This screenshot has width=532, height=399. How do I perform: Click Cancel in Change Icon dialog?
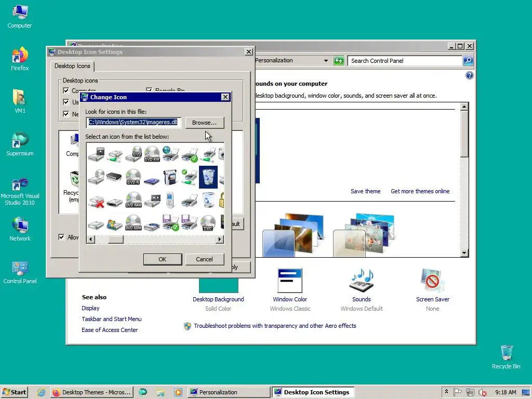[x=204, y=259]
